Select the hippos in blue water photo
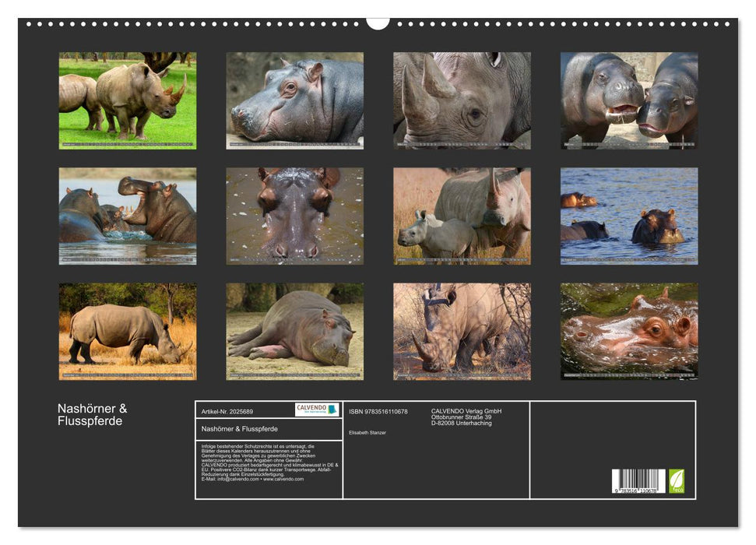This screenshot has height=545, width=756. [x=629, y=216]
